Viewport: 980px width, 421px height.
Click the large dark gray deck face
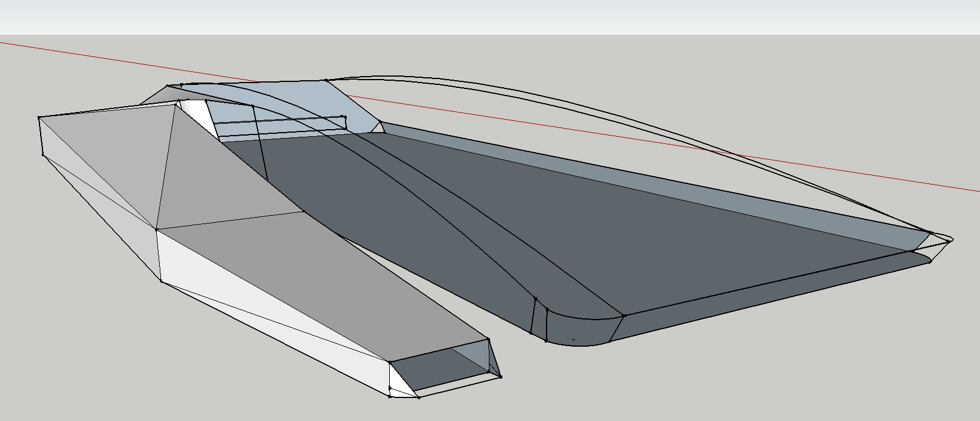click(x=678, y=236)
